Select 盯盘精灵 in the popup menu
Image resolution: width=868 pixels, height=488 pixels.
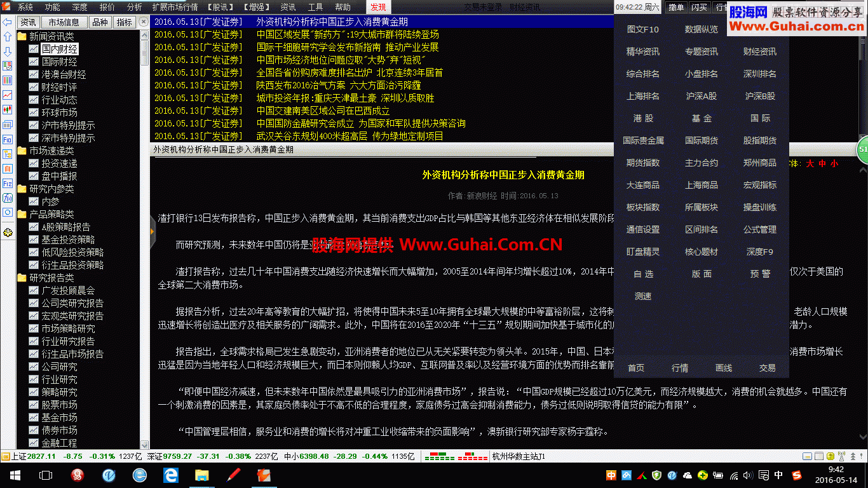point(642,252)
